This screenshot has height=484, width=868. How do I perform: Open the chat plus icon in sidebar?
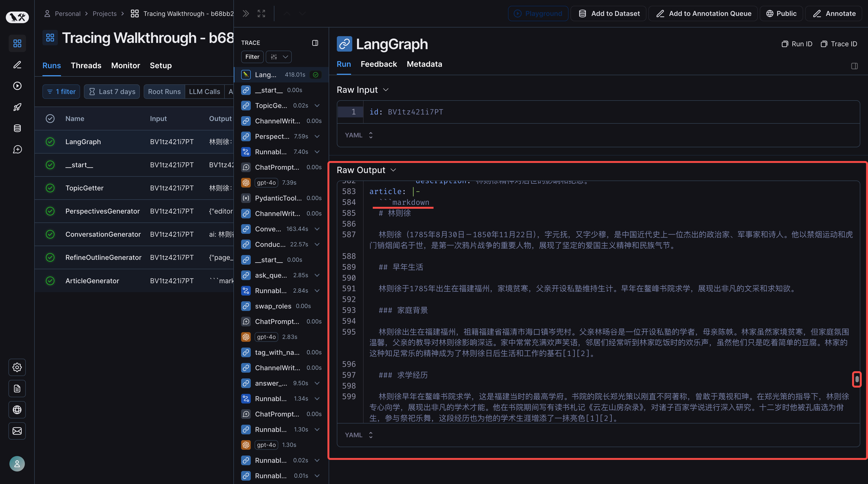(x=17, y=149)
